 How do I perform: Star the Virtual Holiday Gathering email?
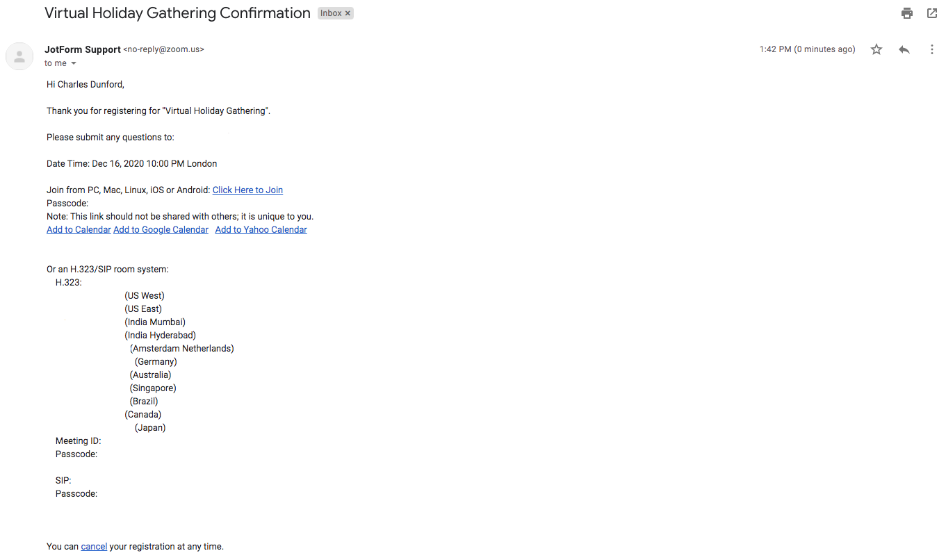point(876,49)
